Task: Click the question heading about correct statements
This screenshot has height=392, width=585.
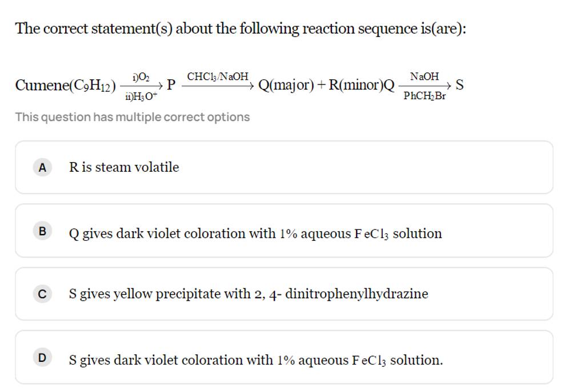Action: point(240,29)
